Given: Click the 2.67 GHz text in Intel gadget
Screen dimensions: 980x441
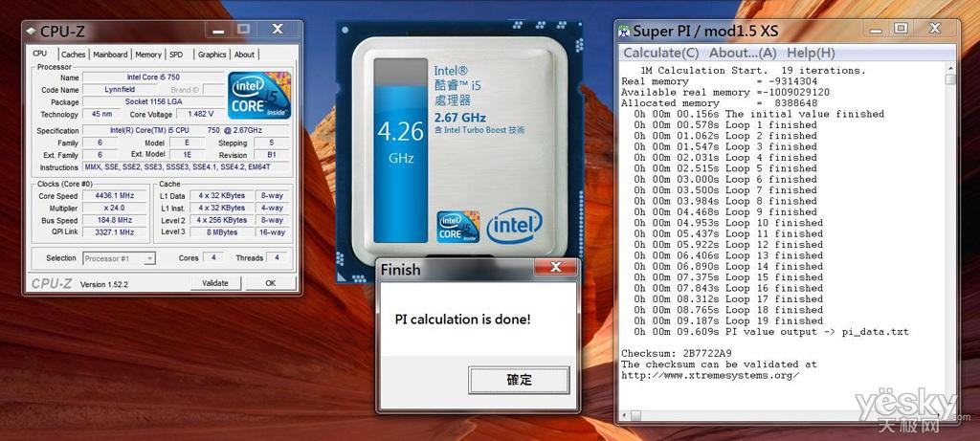Looking at the screenshot, I should pyautogui.click(x=460, y=118).
